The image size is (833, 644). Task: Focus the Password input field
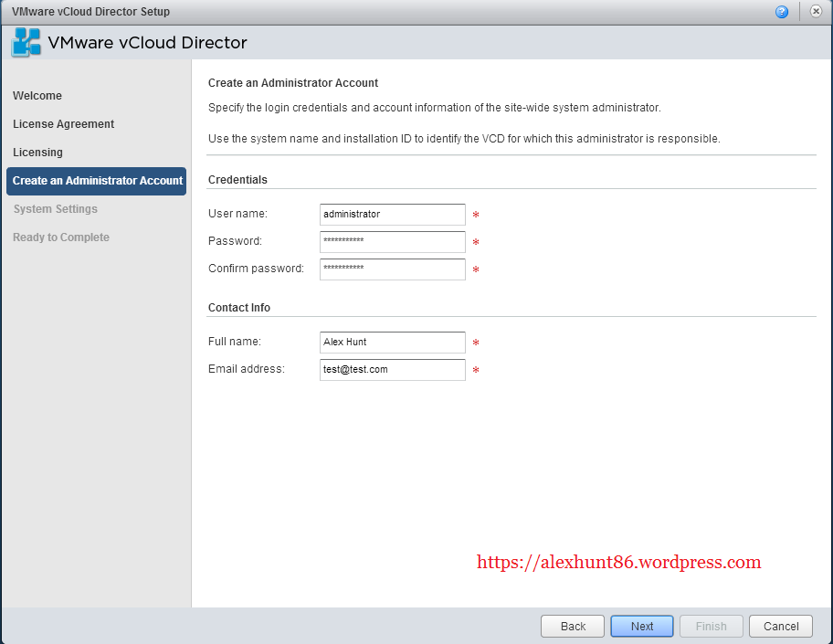(x=393, y=242)
